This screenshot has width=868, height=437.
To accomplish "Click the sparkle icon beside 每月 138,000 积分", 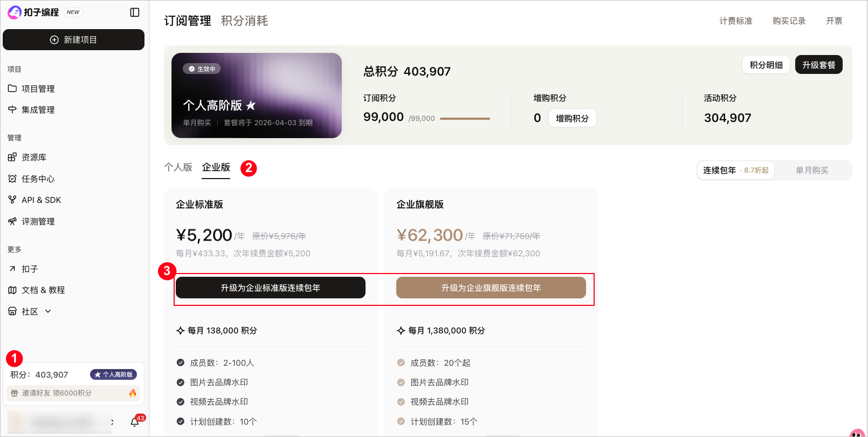I will [x=181, y=331].
